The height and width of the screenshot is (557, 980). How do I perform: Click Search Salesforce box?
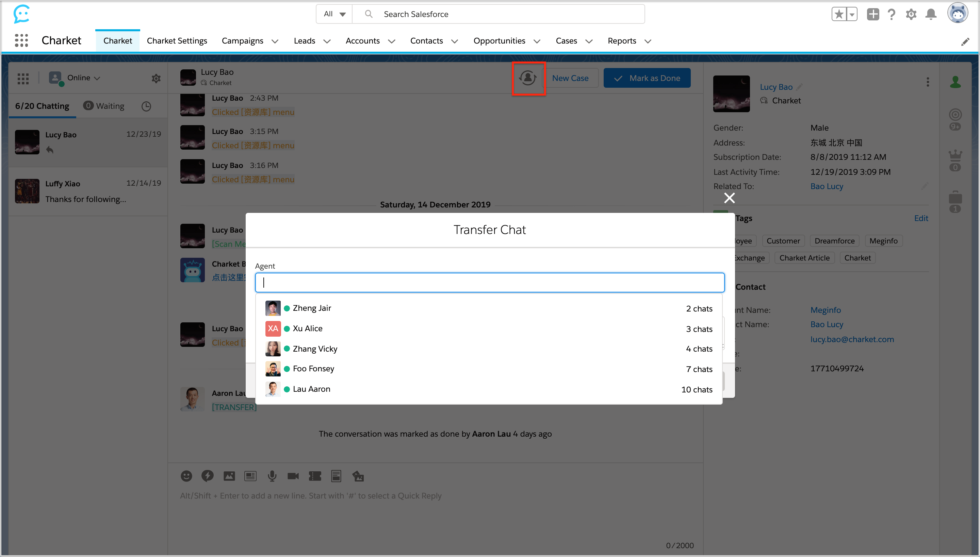coord(499,14)
